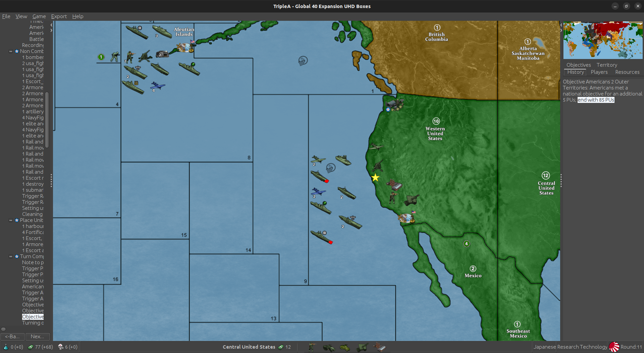Screen dimensions: 644x353
Task: Click the third resource icon showing 6 (+0)
Action: pos(61,347)
